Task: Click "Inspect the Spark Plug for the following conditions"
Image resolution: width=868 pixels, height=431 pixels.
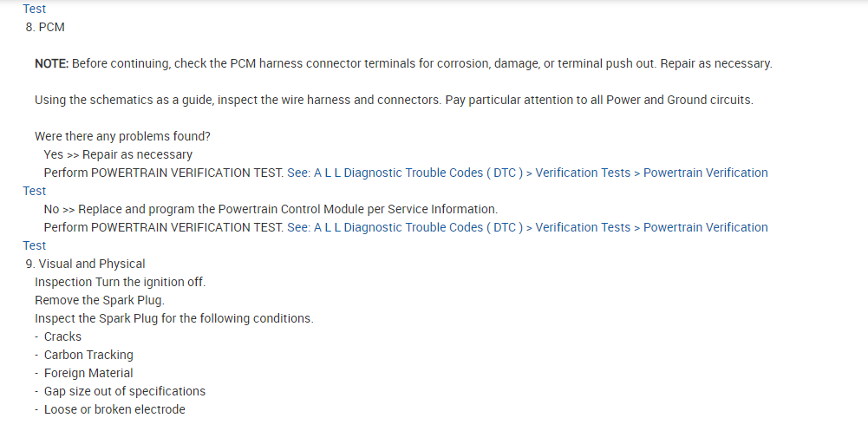Action: (x=173, y=318)
